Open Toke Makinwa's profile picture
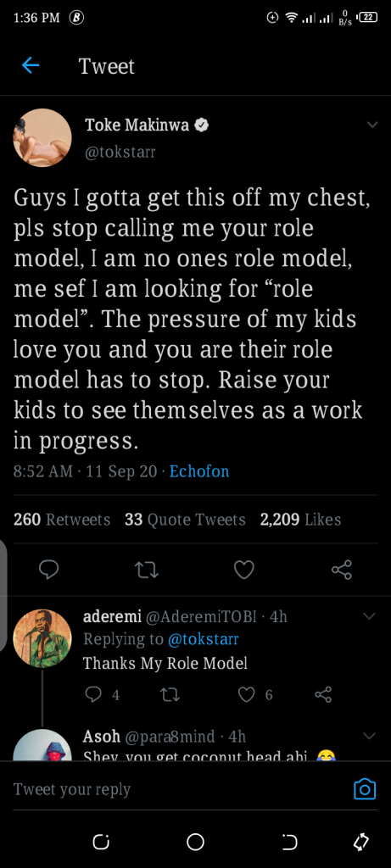 pyautogui.click(x=42, y=137)
